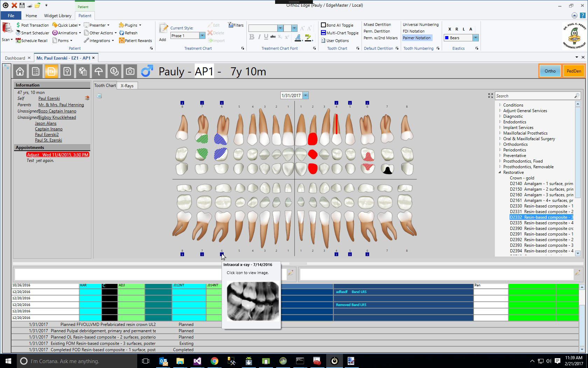
Task: Click Refresh in the Patient group
Action: (128, 33)
